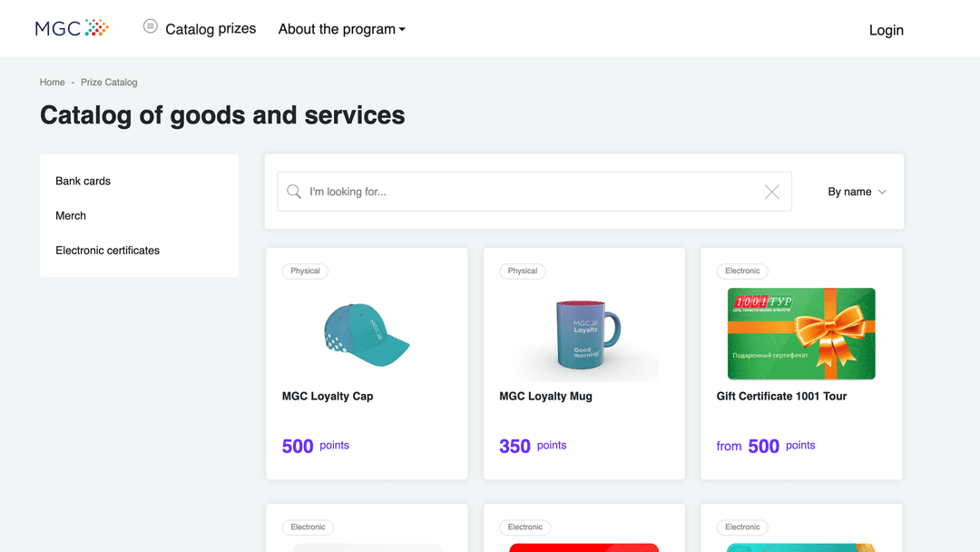Click the Gift Certificate 1001 Tour title

point(781,396)
